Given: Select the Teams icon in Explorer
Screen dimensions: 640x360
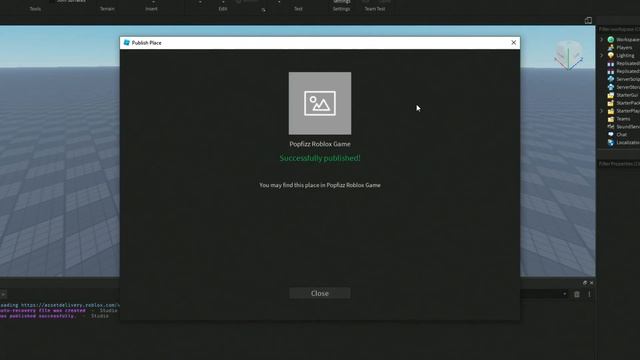Looking at the screenshot, I should (x=611, y=119).
